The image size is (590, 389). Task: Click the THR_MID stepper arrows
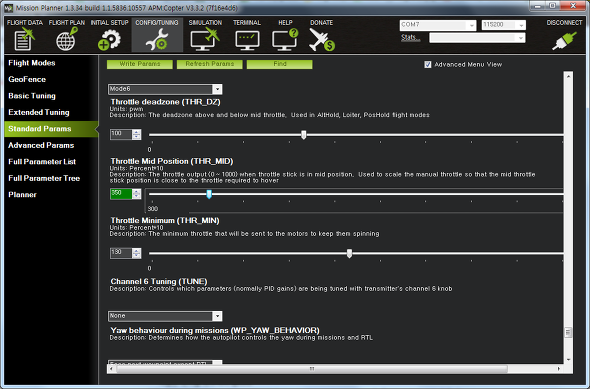click(x=137, y=194)
